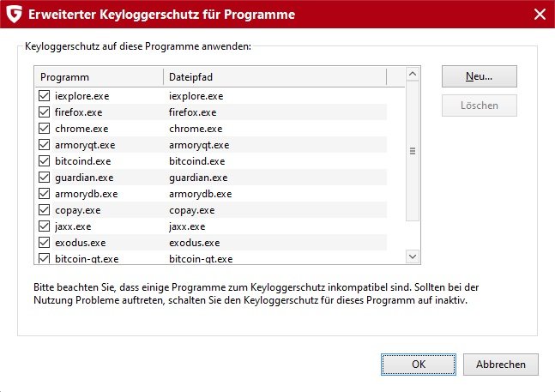Toggle the firefox.exe checkbox
Image resolution: width=555 pixels, height=392 pixels.
click(x=45, y=112)
